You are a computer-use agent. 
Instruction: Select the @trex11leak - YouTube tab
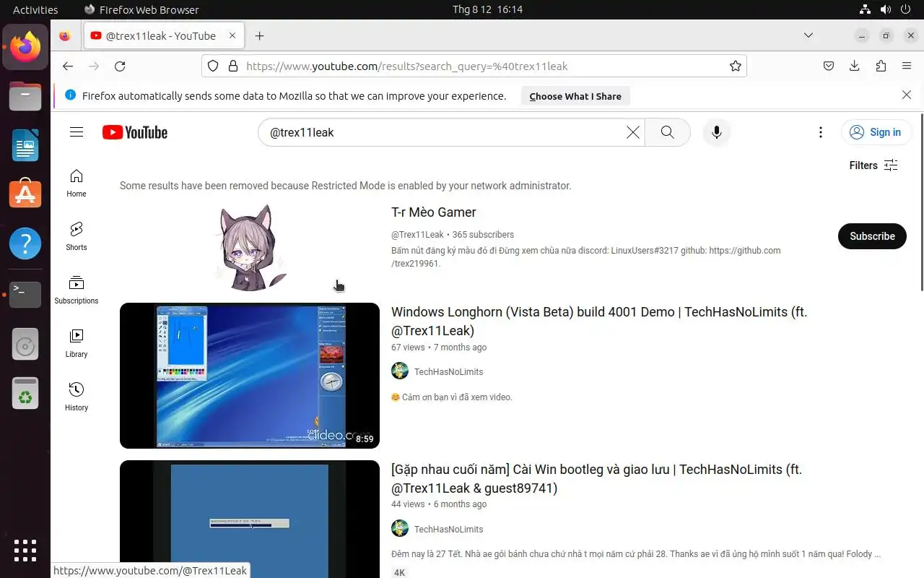tap(162, 35)
